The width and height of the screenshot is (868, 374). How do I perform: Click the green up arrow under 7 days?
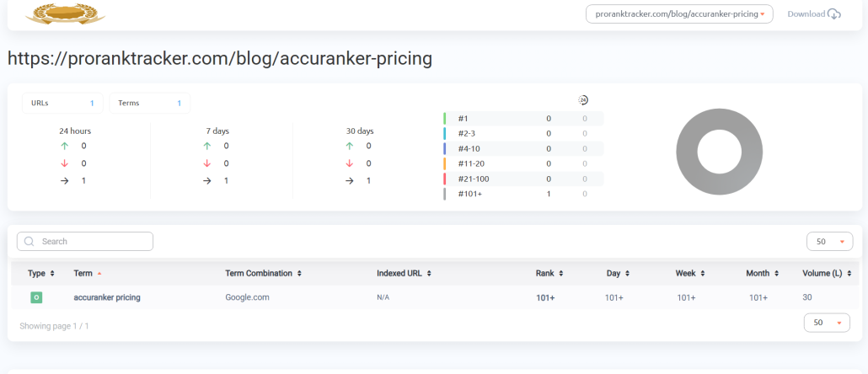[207, 146]
